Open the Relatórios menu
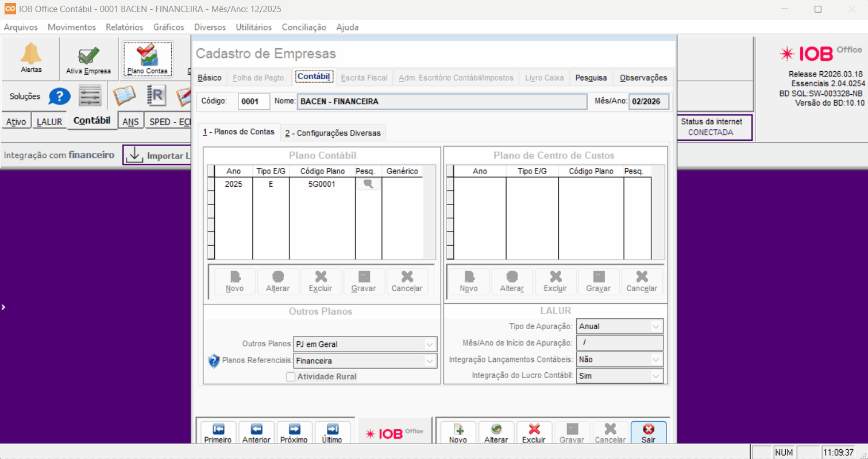Image resolution: width=868 pixels, height=459 pixels. click(x=124, y=27)
